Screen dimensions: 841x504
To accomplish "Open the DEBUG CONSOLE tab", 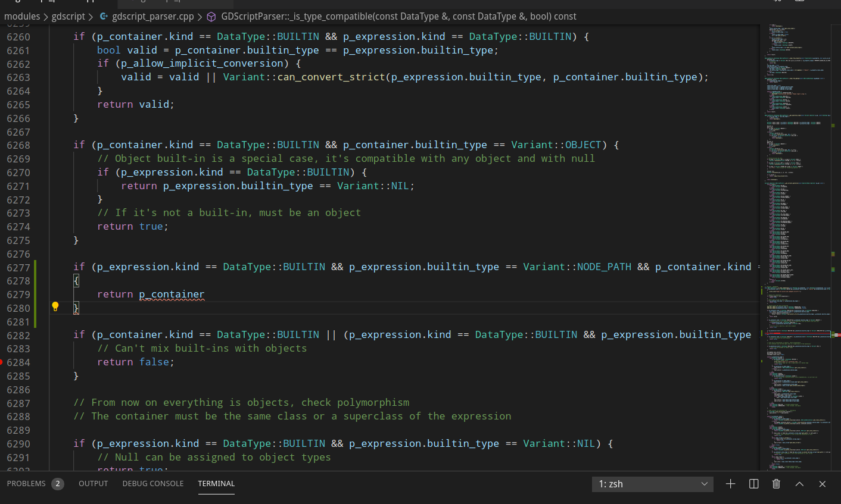I will (x=153, y=484).
